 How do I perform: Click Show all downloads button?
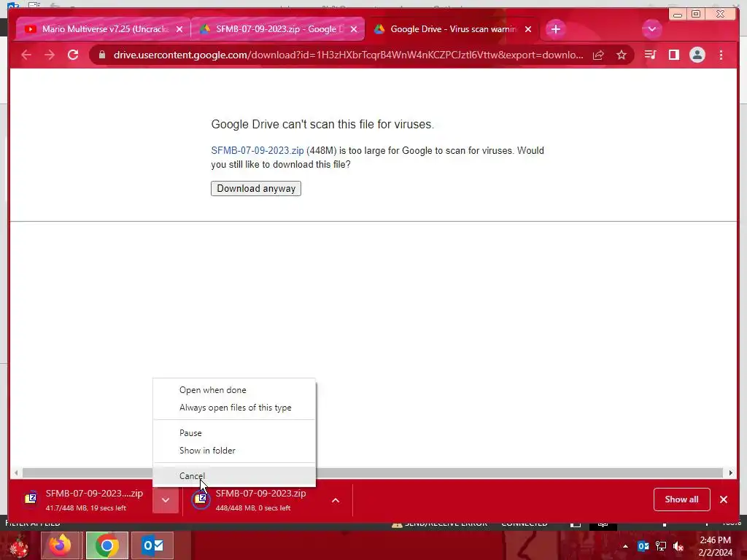[682, 499]
